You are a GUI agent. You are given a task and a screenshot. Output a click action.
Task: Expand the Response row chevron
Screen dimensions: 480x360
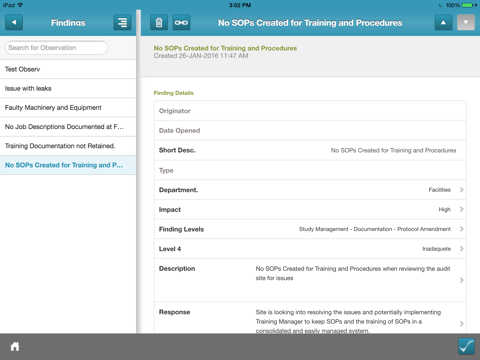click(462, 323)
